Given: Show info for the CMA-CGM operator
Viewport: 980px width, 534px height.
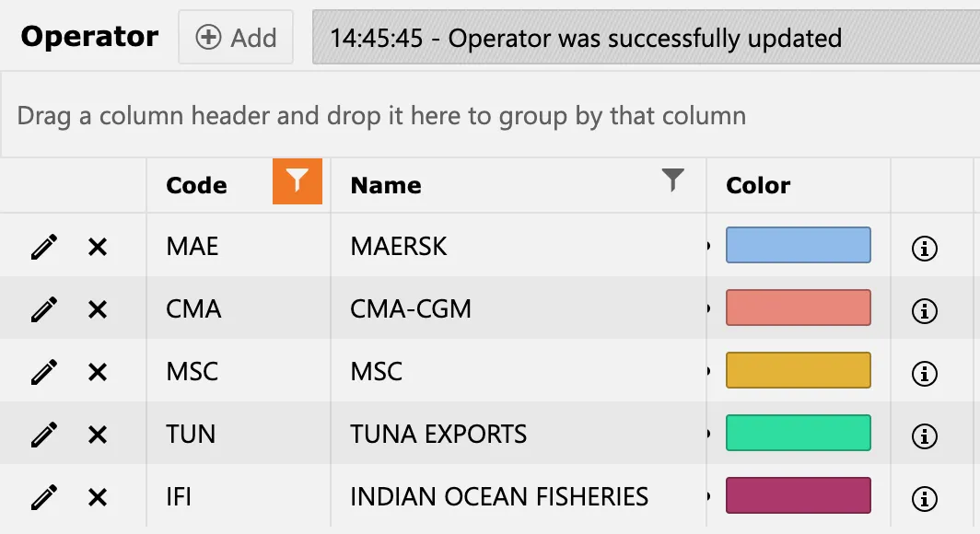Looking at the screenshot, I should [925, 310].
